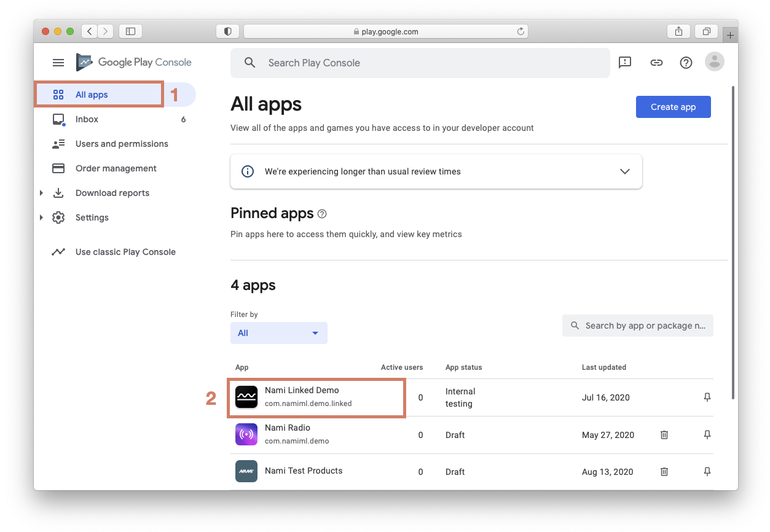Click the Active users column header
770x532 pixels.
pos(402,367)
